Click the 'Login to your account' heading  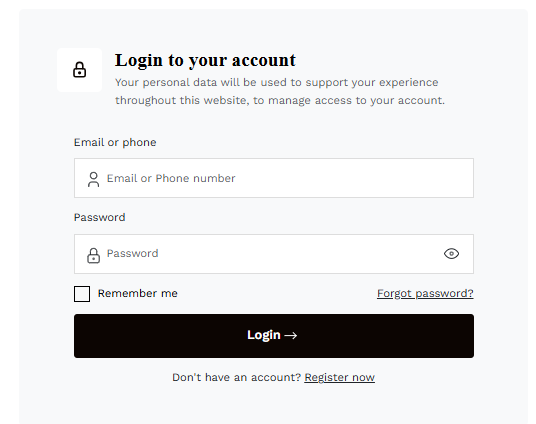(205, 60)
